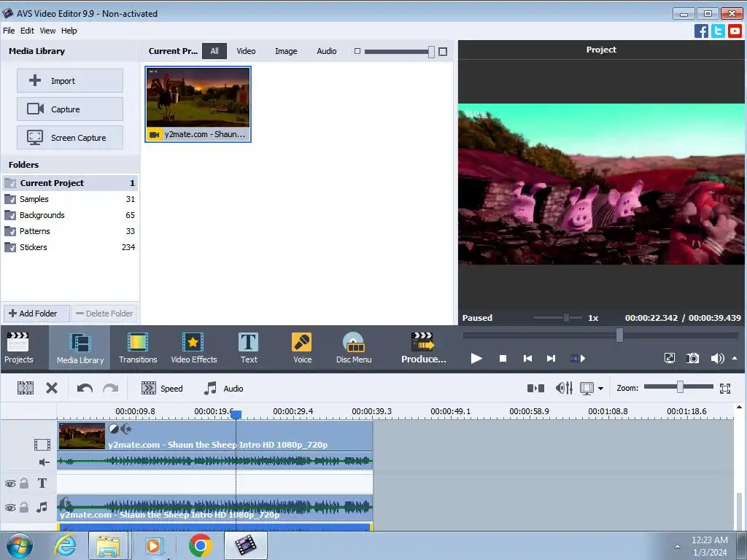The image size is (747, 560).
Task: Click the split clip icon
Action: pos(26,388)
